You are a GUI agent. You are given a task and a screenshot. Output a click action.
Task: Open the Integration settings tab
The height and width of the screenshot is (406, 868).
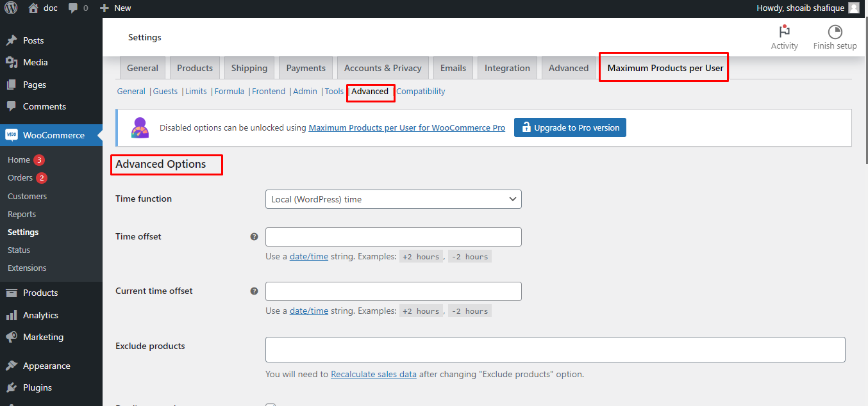507,68
